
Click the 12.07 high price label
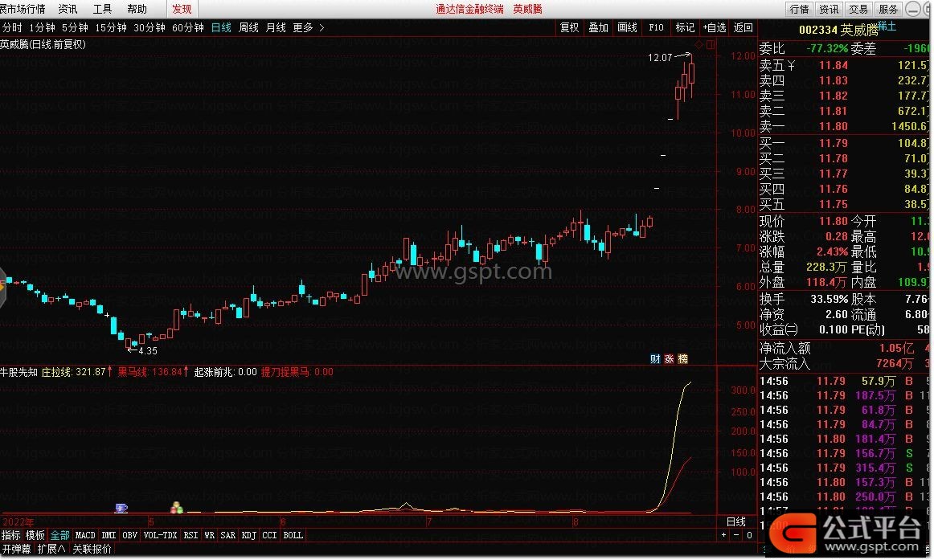(660, 58)
